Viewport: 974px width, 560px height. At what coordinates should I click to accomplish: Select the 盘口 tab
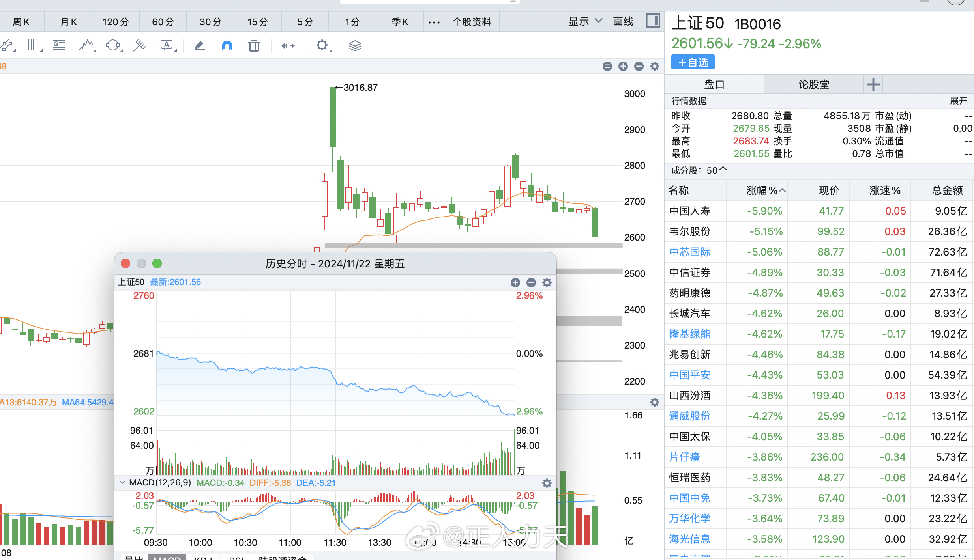(x=714, y=84)
